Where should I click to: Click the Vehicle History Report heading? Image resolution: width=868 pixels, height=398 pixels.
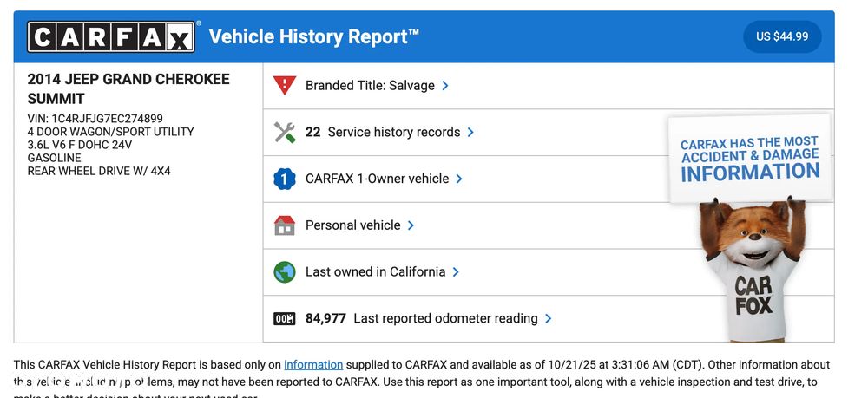click(x=313, y=36)
